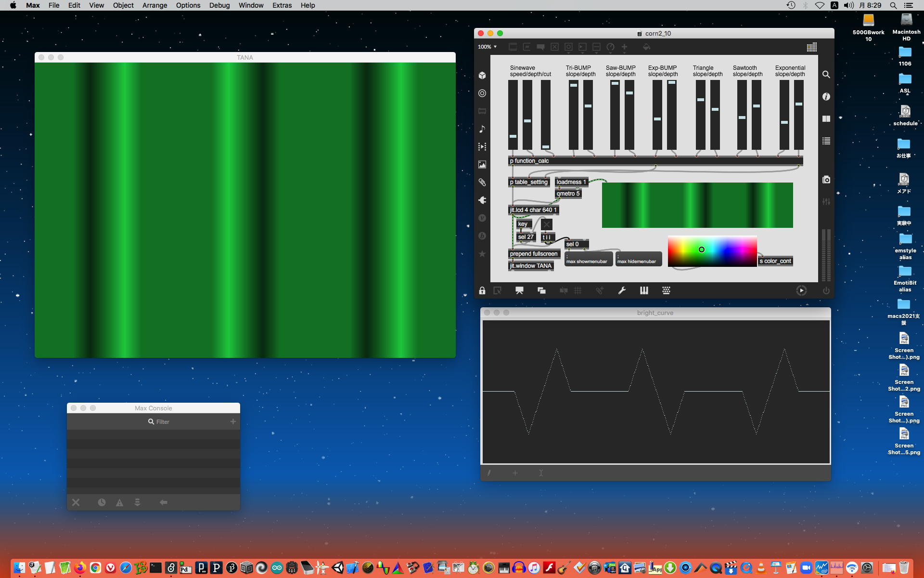Toggle audio power button in patcher

click(x=826, y=290)
